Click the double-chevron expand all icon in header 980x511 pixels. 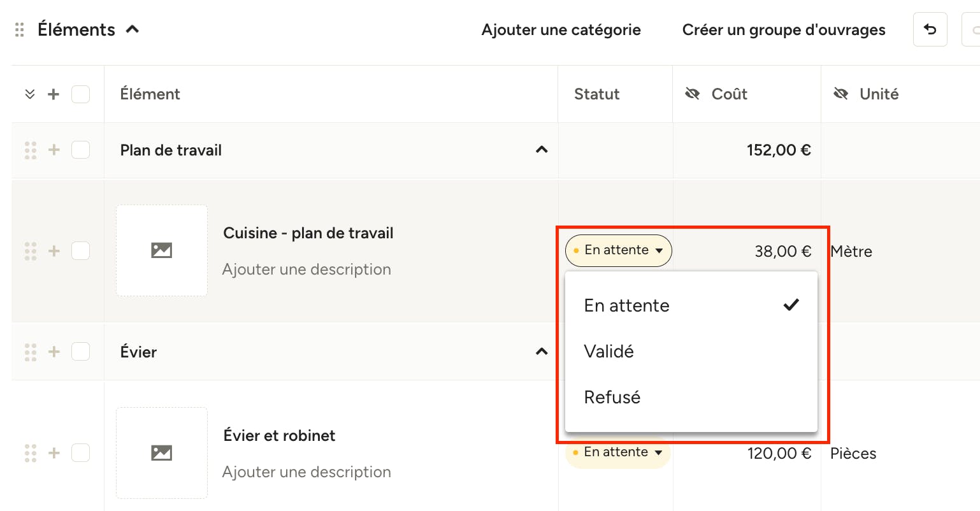29,94
